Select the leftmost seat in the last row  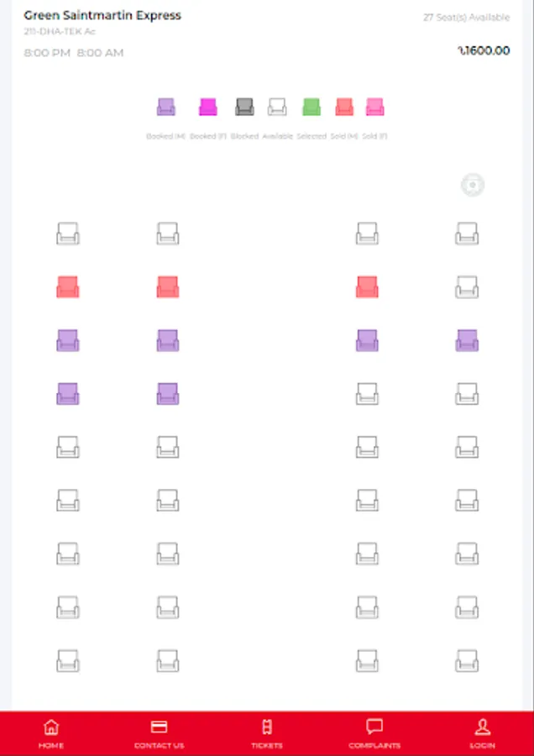pos(68,660)
